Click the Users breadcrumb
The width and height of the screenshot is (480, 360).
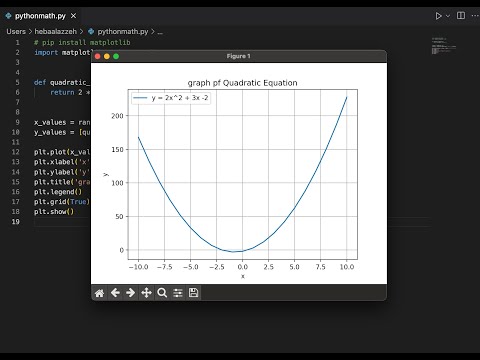16,32
